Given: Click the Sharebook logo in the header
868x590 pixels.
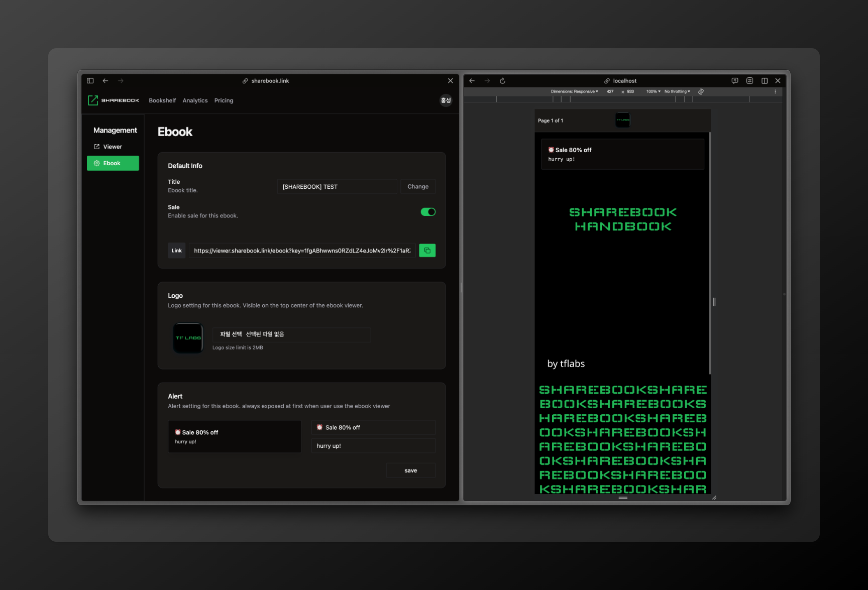Looking at the screenshot, I should 114,100.
